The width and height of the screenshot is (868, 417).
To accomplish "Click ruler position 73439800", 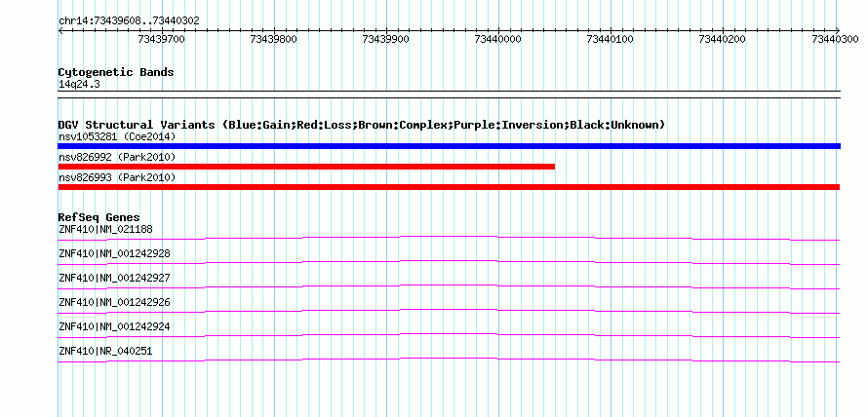I will coord(273,39).
